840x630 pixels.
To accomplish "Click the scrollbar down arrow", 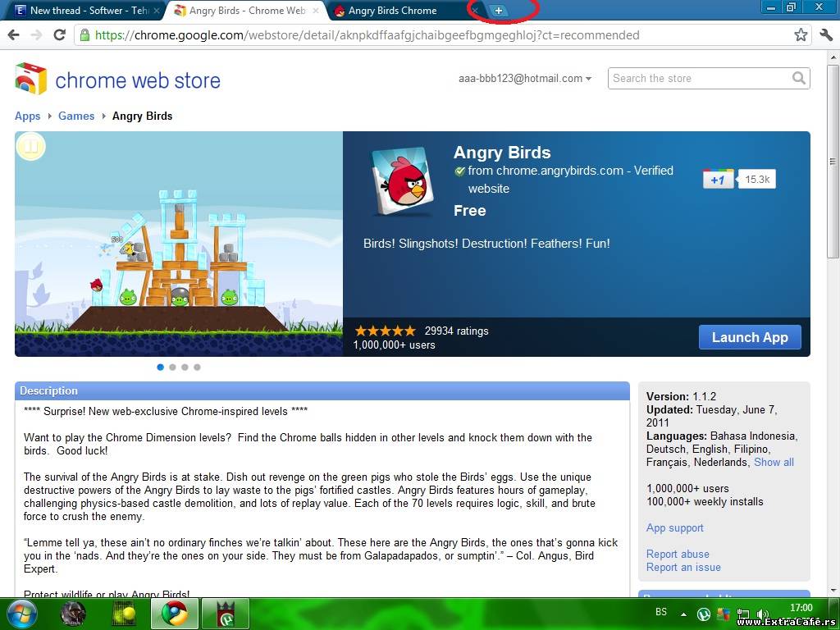I will click(x=833, y=591).
